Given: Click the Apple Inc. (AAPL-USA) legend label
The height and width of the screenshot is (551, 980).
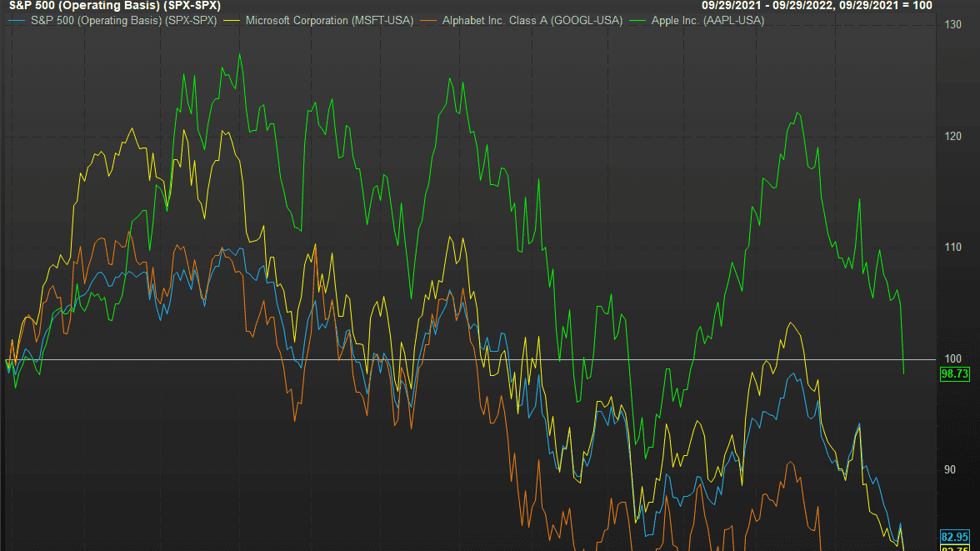Looking at the screenshot, I should pos(707,21).
